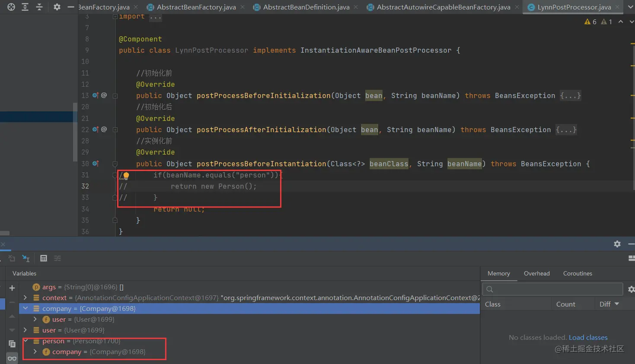Open project panel gear options
Viewport: 635px width, 364px height.
(57, 7)
